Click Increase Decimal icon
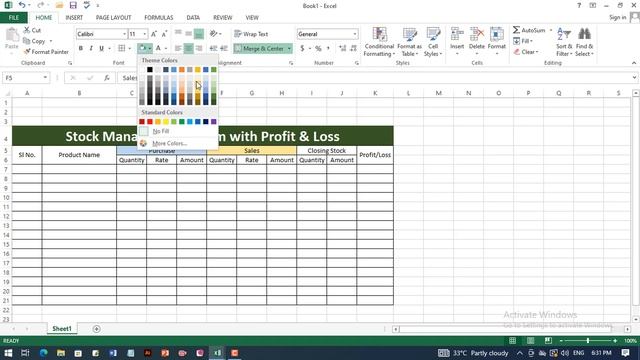 click(342, 48)
